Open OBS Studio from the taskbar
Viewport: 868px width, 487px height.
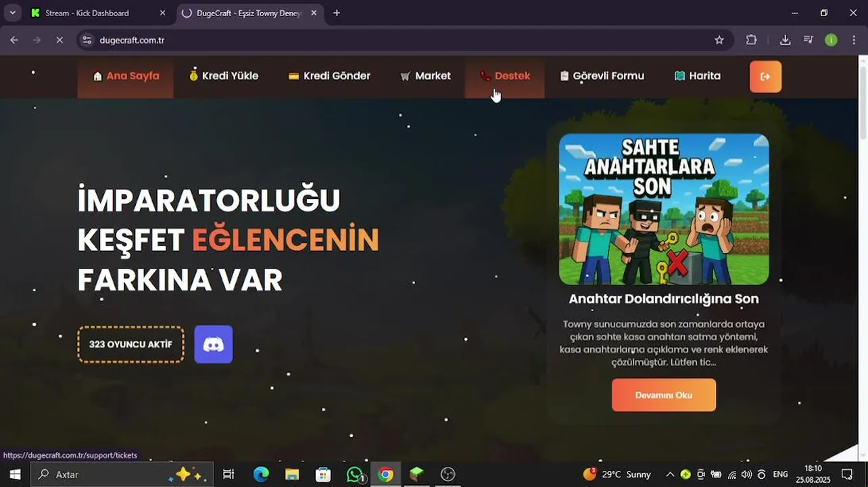[x=448, y=475]
